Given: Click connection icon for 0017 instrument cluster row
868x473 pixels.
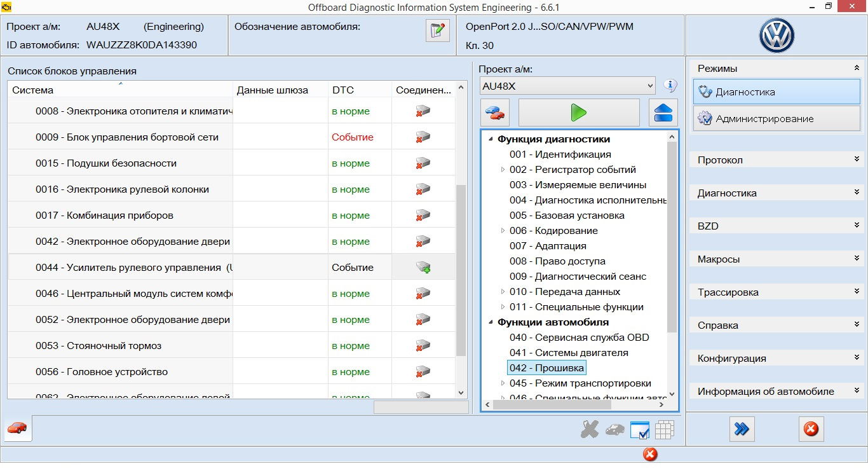Looking at the screenshot, I should point(423,216).
